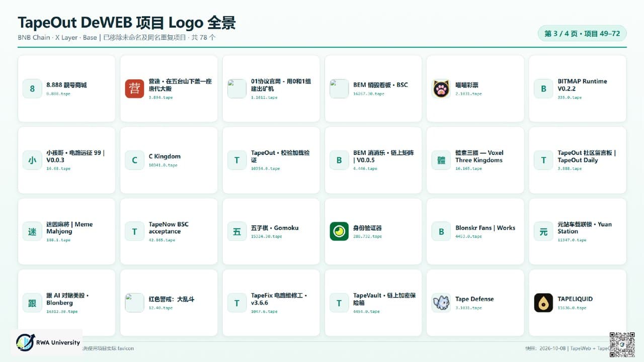Click the 迷因麻将 | Meme Mahjong title
This screenshot has width=644, height=362.
(69, 228)
